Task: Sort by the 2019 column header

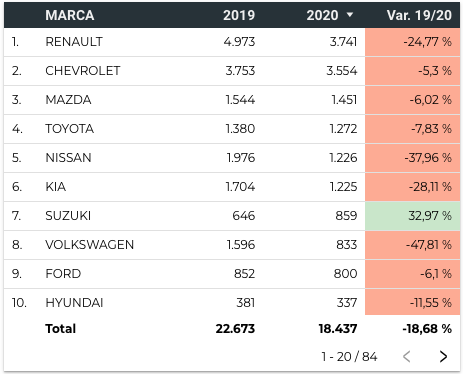Action: pyautogui.click(x=239, y=15)
